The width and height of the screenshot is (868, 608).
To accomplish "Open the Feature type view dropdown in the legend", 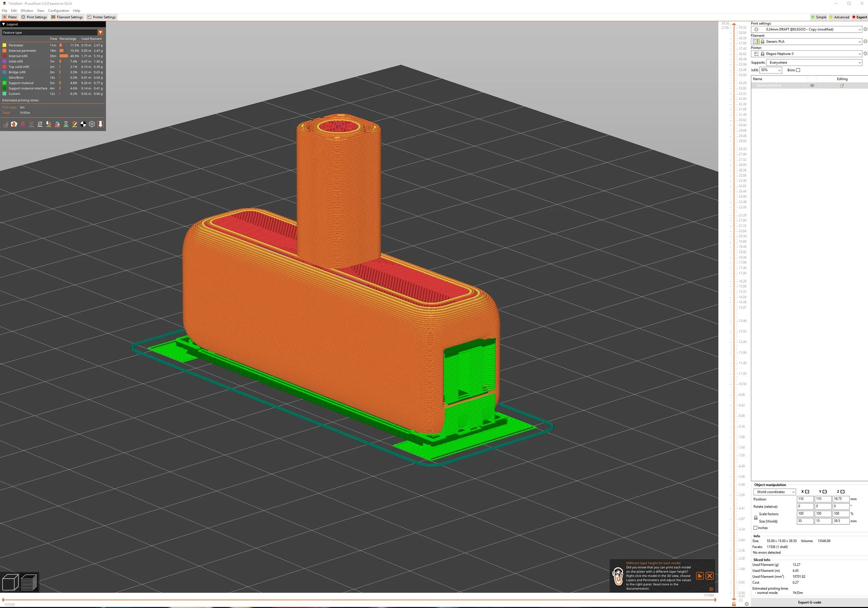I will 101,33.
